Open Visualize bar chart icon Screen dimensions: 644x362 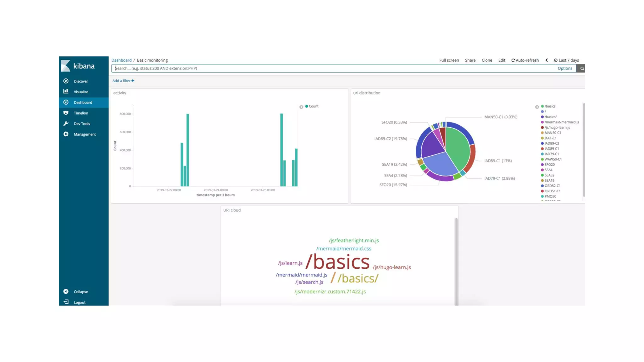click(x=66, y=91)
